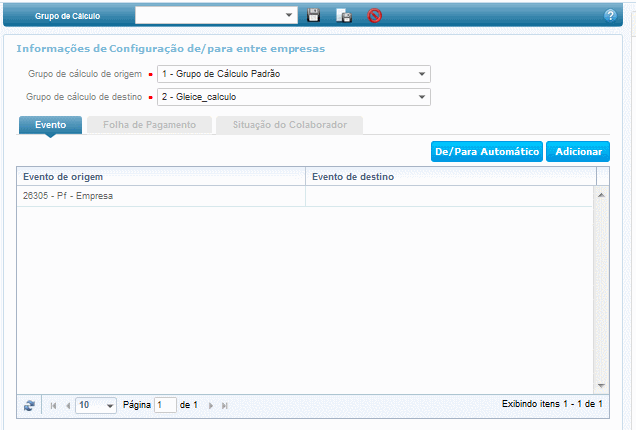Open the items-per-page dropdown showing 10
Viewport: 636px width, 430px height.
109,405
